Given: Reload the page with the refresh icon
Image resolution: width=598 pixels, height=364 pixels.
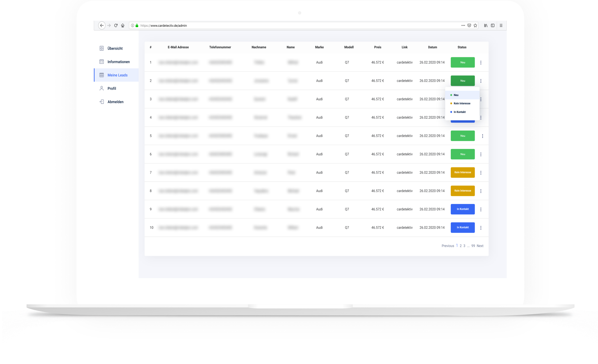Looking at the screenshot, I should pos(116,25).
